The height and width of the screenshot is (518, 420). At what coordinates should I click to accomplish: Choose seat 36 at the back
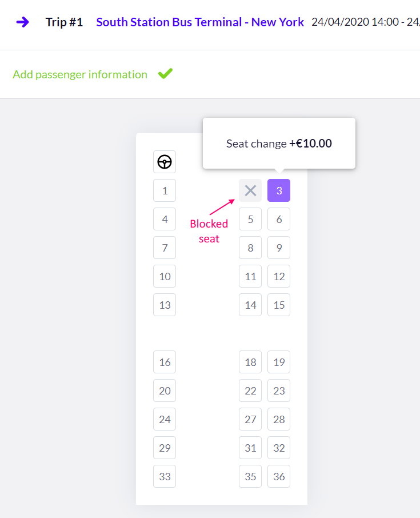point(279,476)
